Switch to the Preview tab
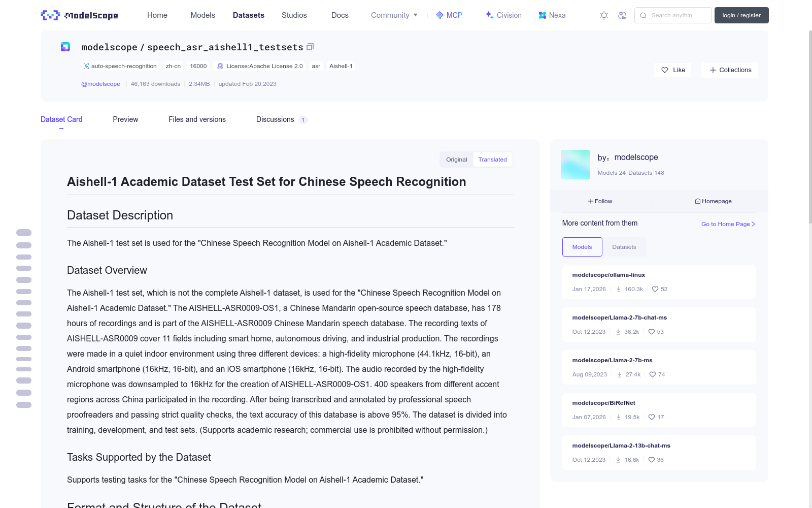This screenshot has height=508, width=812. pos(125,119)
